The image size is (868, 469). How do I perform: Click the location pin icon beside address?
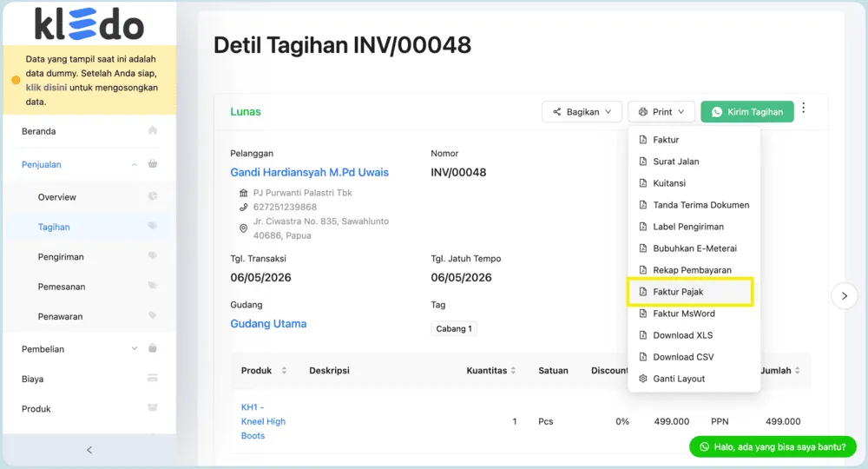(x=244, y=228)
